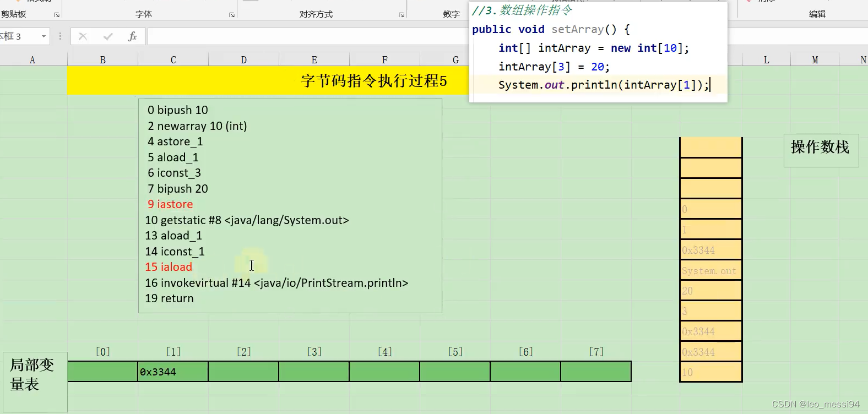
Task: Click the red line '15 iaload'
Action: [169, 267]
